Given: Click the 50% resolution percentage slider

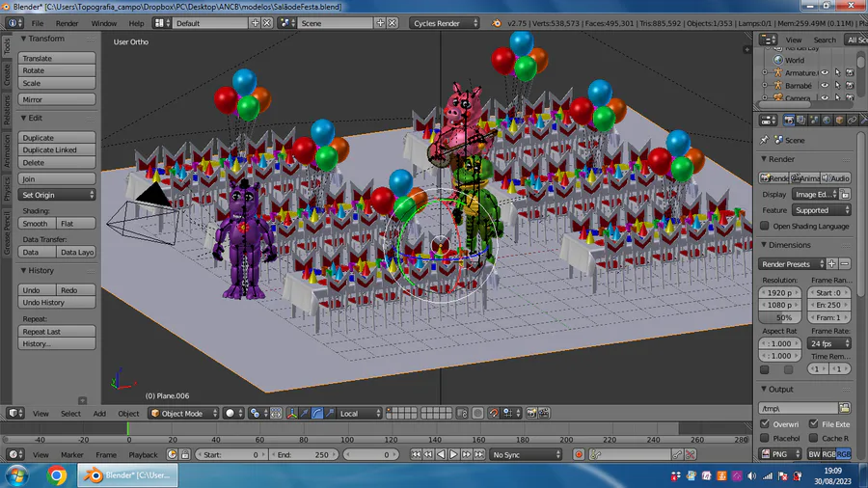Looking at the screenshot, I should point(780,317).
